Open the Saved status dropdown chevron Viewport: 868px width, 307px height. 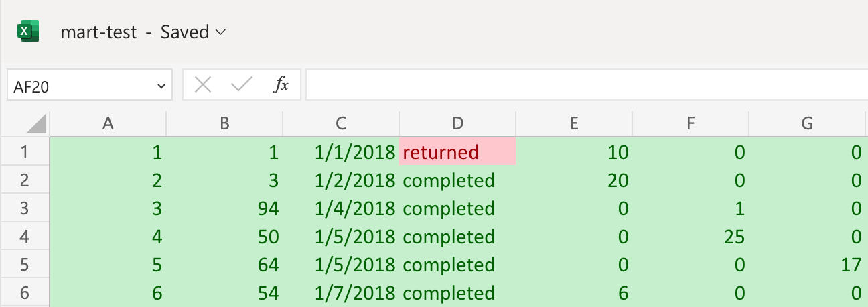[x=222, y=32]
